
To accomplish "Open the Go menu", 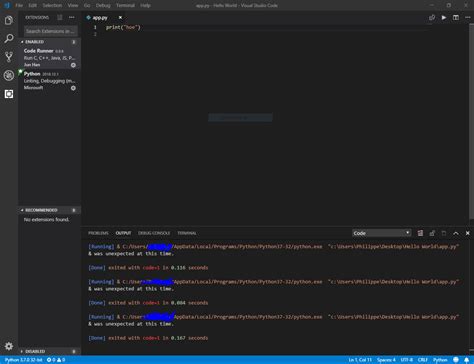I will (x=87, y=5).
